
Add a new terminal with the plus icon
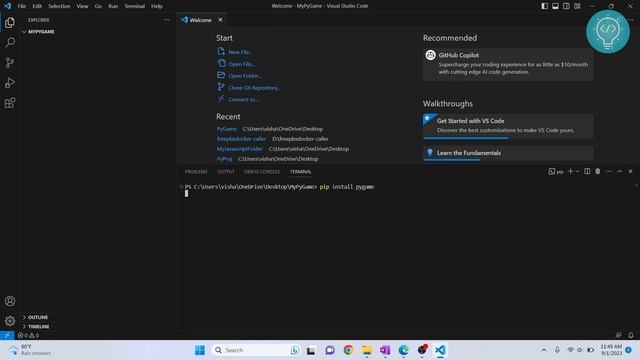coord(570,171)
